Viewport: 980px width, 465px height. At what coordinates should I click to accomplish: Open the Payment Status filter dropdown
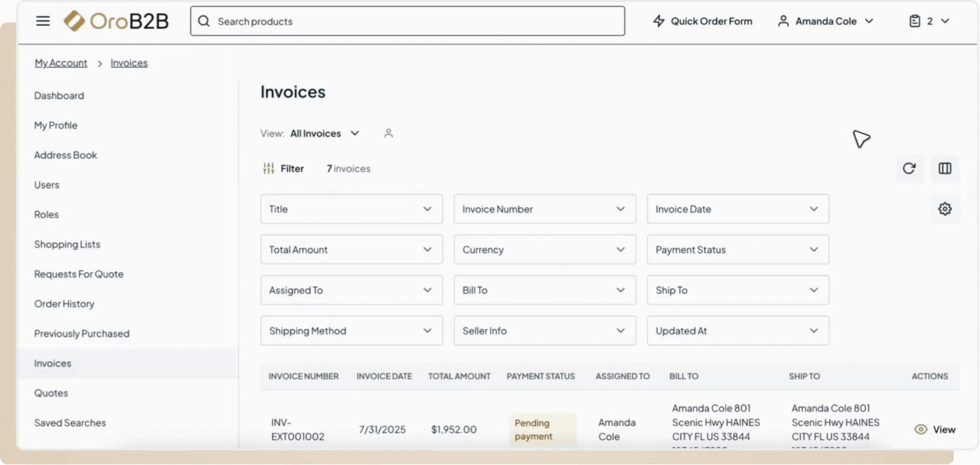738,249
